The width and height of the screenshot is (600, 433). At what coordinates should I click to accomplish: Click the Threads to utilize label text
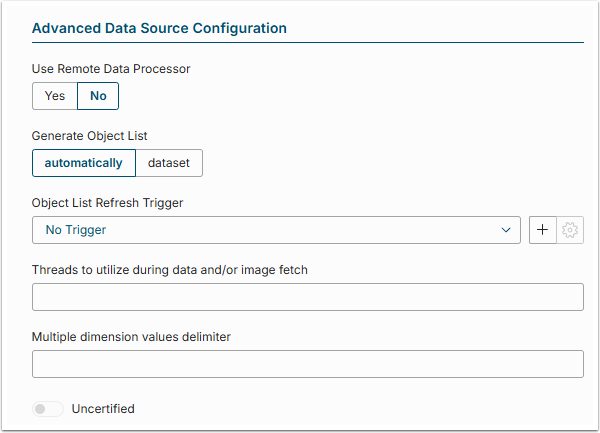pyautogui.click(x=170, y=270)
